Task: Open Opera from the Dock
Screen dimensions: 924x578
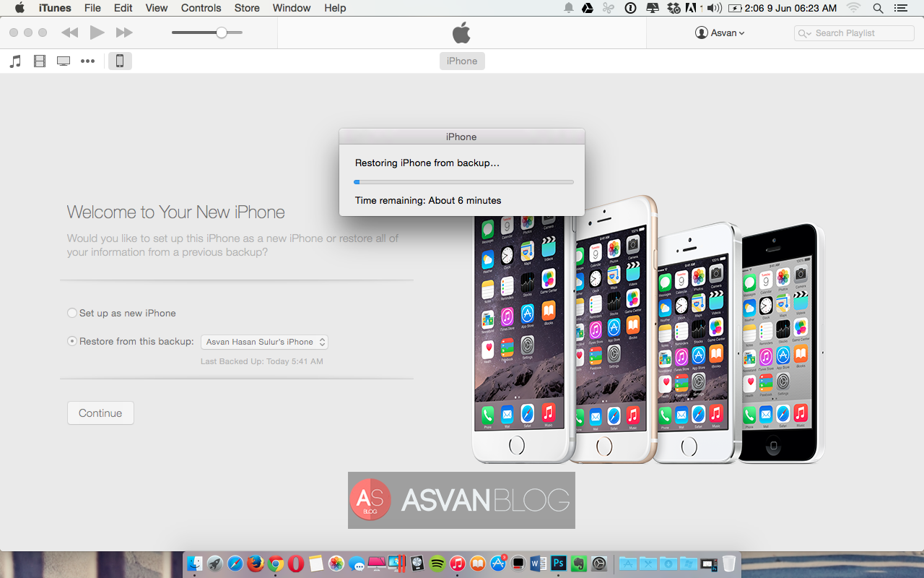Action: click(x=296, y=564)
